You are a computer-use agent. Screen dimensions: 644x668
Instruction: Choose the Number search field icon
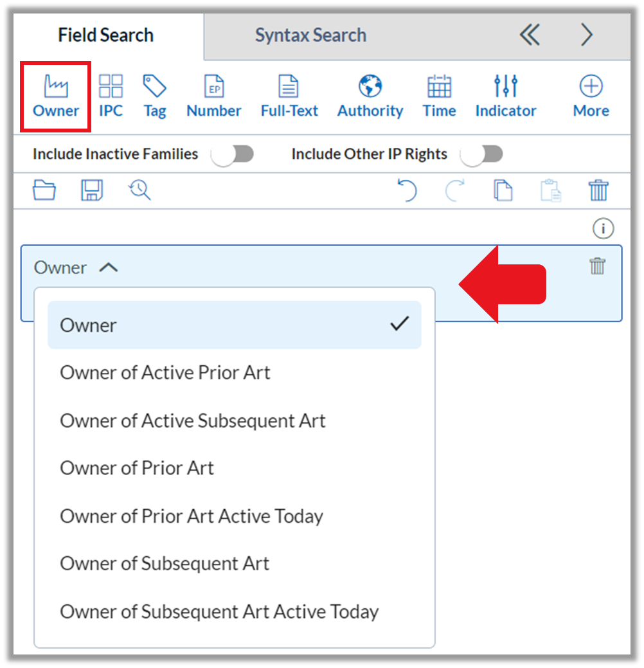214,96
